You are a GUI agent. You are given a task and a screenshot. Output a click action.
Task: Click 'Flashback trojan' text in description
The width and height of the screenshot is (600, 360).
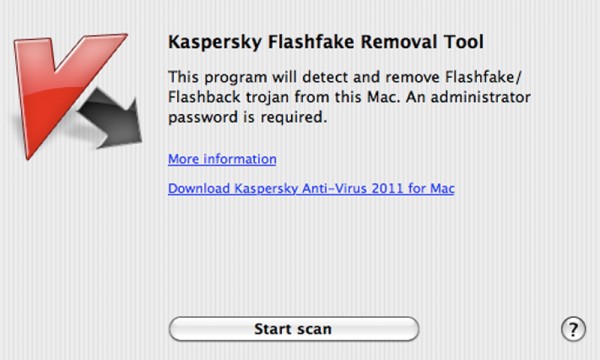click(228, 97)
